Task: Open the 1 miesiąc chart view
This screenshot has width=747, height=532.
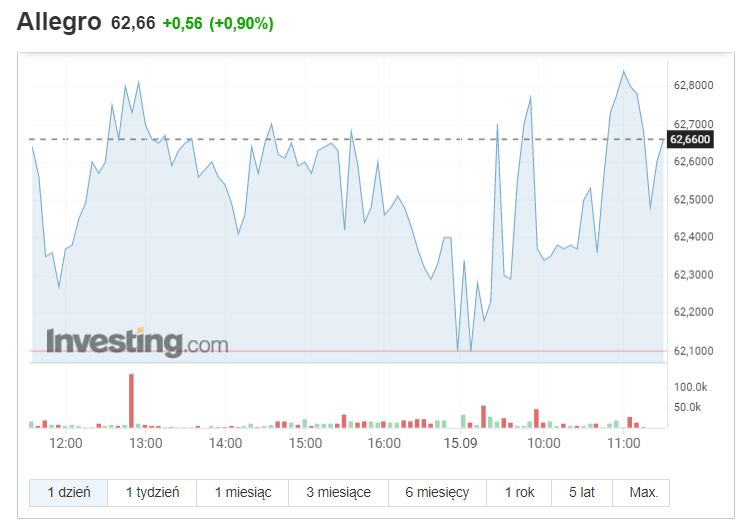Action: (x=242, y=492)
